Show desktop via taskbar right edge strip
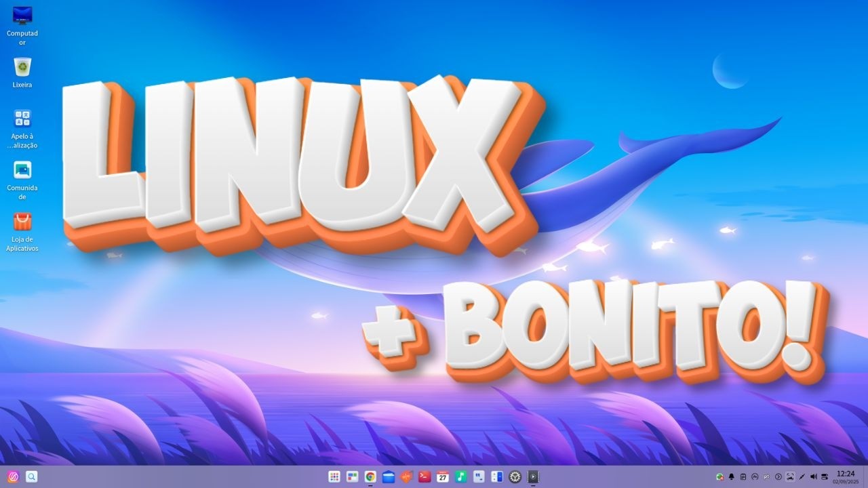This screenshot has height=488, width=868. point(865,476)
